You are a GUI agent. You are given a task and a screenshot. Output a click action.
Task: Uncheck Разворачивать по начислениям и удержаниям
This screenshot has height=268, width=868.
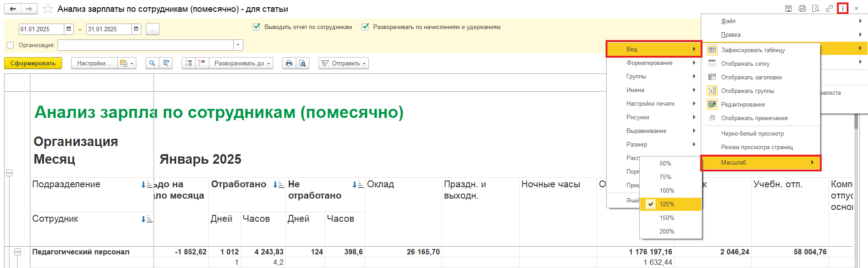pos(365,27)
